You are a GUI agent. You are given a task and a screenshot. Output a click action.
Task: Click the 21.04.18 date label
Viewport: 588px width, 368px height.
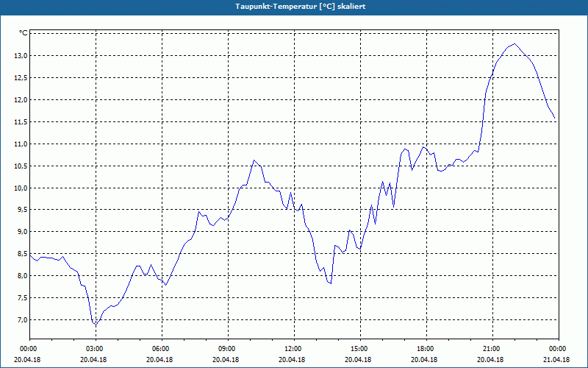pos(556,360)
